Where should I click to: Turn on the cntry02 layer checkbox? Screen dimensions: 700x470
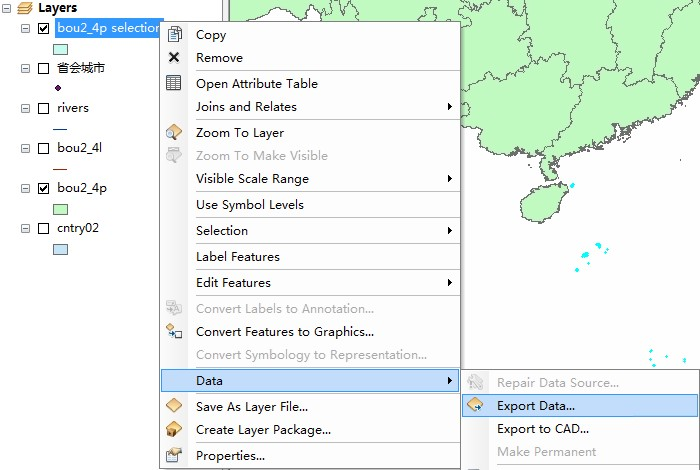pyautogui.click(x=43, y=228)
